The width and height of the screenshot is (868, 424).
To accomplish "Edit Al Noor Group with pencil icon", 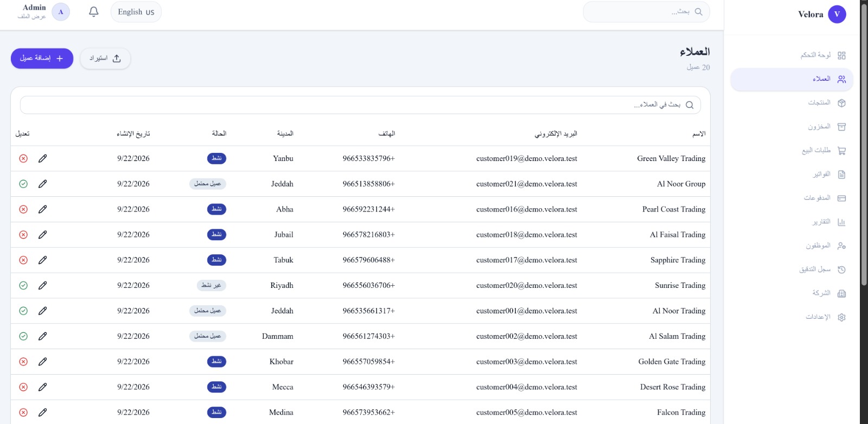I will 43,184.
